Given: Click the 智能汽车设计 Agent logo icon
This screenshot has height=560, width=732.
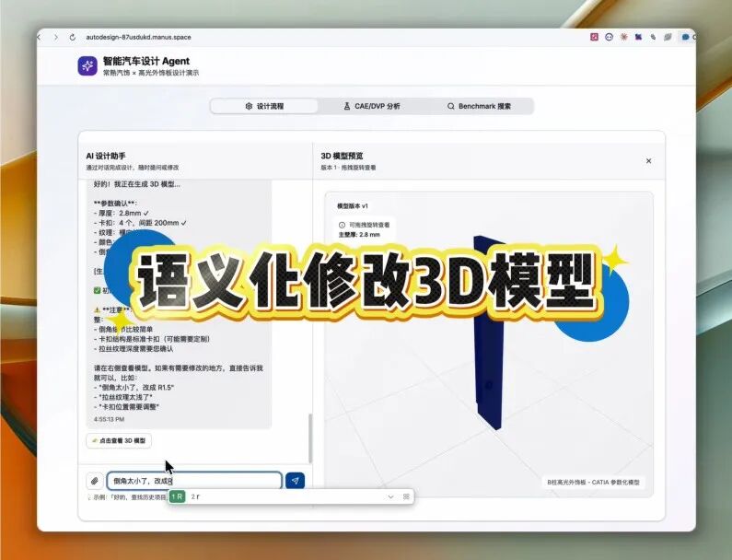Looking at the screenshot, I should (x=87, y=66).
